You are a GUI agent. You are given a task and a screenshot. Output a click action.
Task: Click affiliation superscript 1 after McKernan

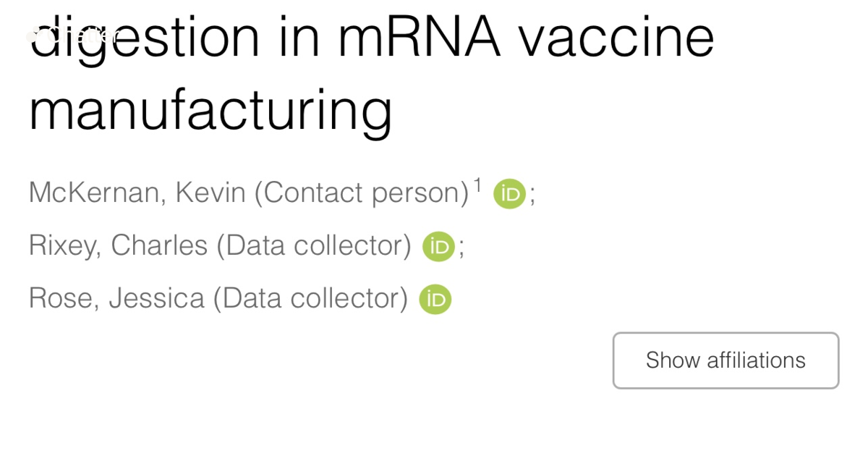click(x=477, y=187)
